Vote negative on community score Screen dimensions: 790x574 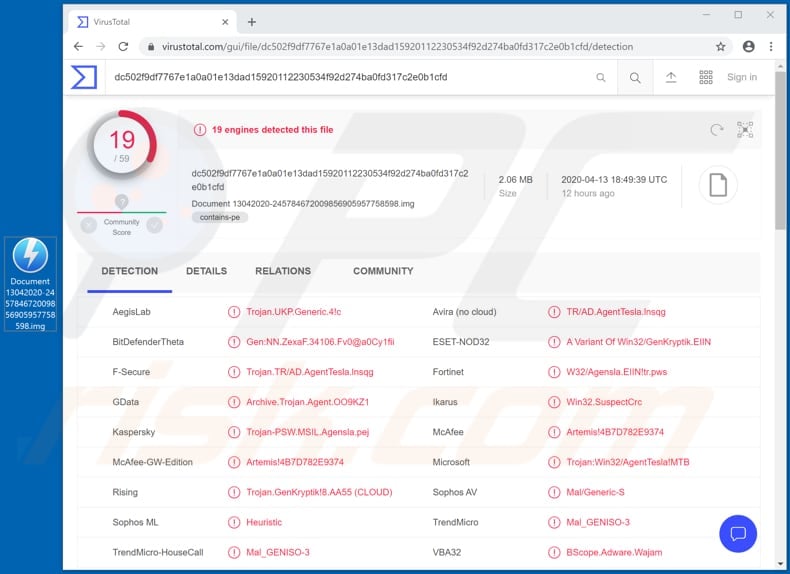(89, 225)
